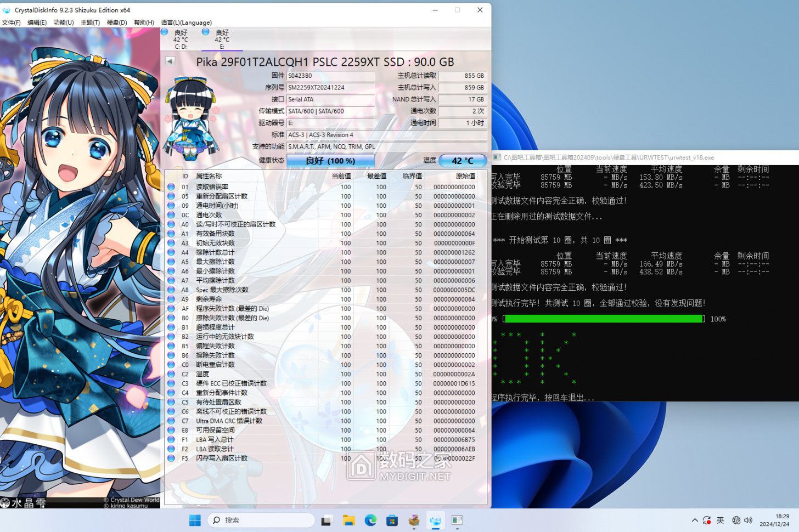
Task: Click the urwtest console window icon
Action: (497, 157)
